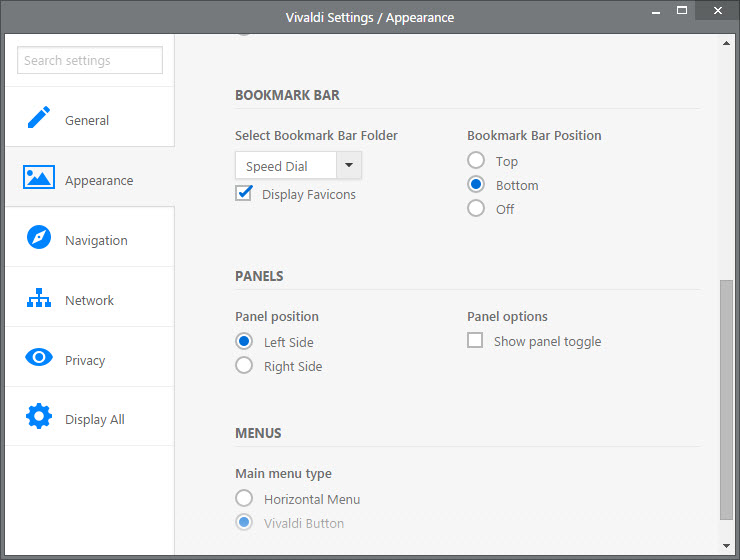
Task: Click the MENUS section heading
Action: [x=258, y=433]
